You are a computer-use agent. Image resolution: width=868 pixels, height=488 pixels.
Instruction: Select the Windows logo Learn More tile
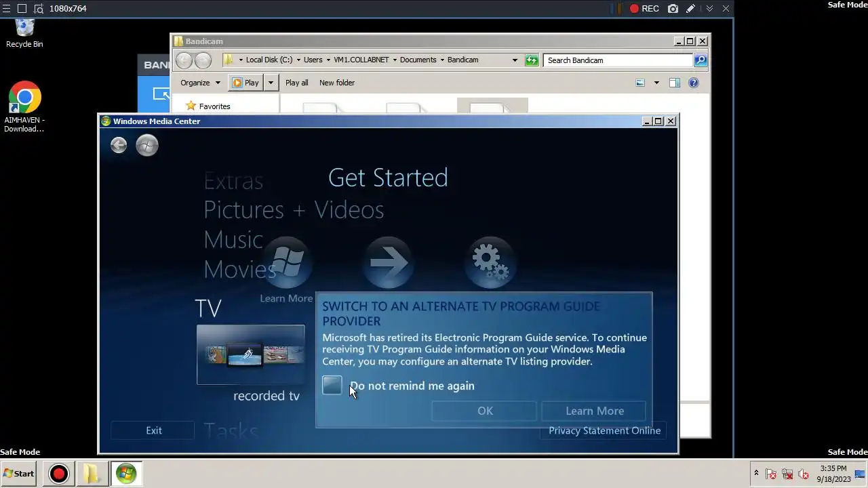tap(287, 262)
